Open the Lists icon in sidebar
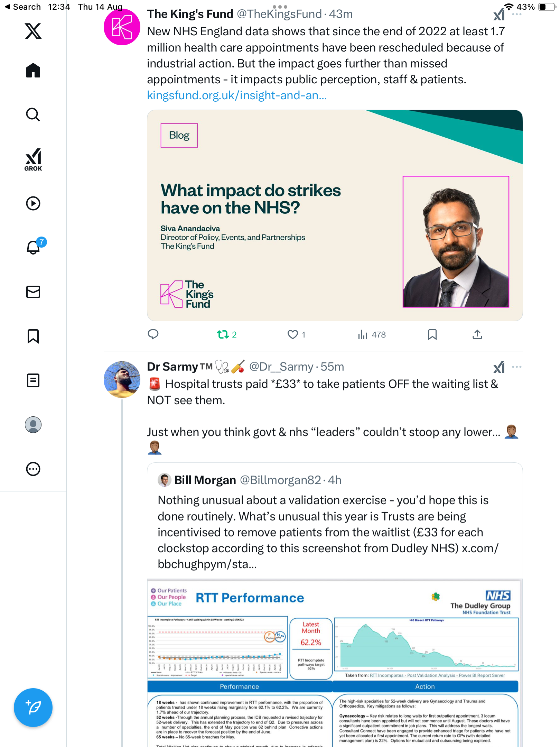Viewport: 560px width, 747px height. [33, 380]
